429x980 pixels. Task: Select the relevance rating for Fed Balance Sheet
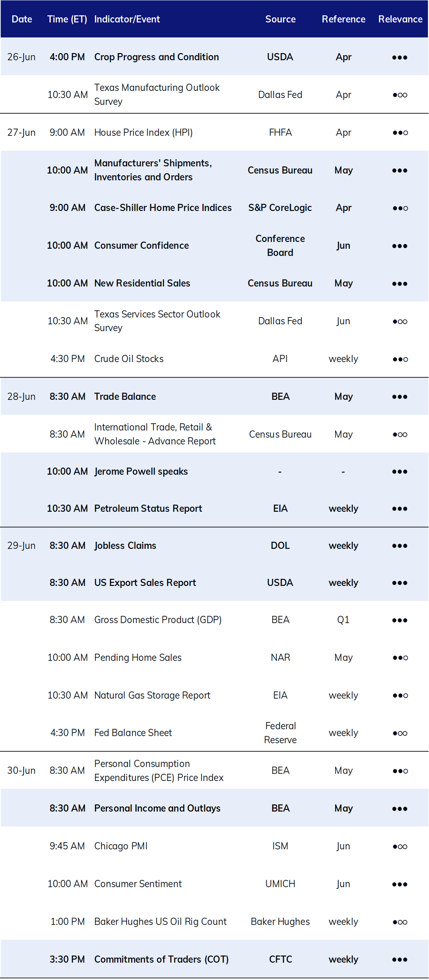pyautogui.click(x=400, y=733)
